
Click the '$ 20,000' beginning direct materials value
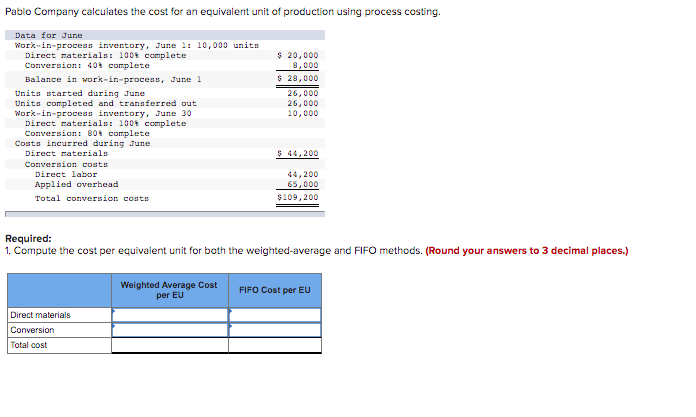point(298,55)
